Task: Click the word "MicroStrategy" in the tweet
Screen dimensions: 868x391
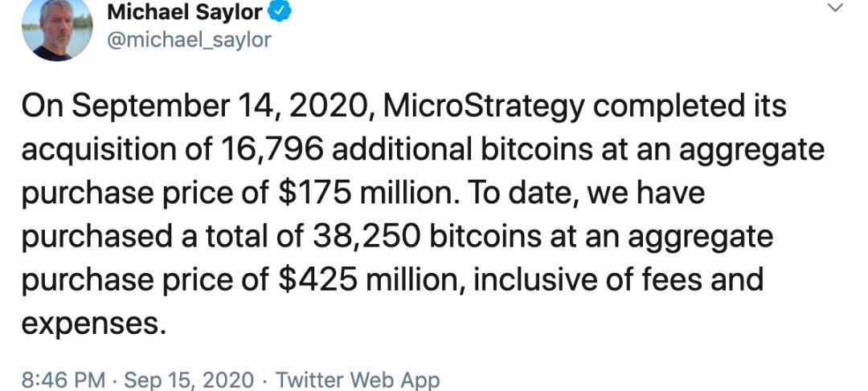Action: tap(483, 108)
